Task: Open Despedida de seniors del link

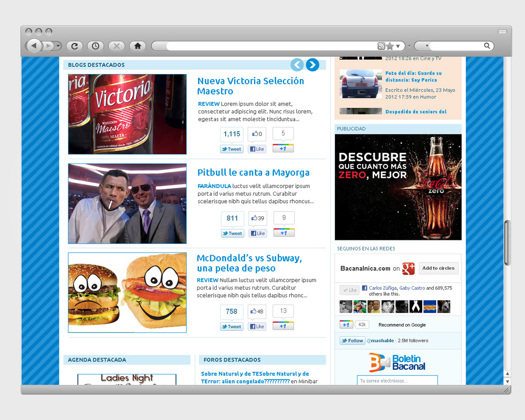Action: coord(416,111)
